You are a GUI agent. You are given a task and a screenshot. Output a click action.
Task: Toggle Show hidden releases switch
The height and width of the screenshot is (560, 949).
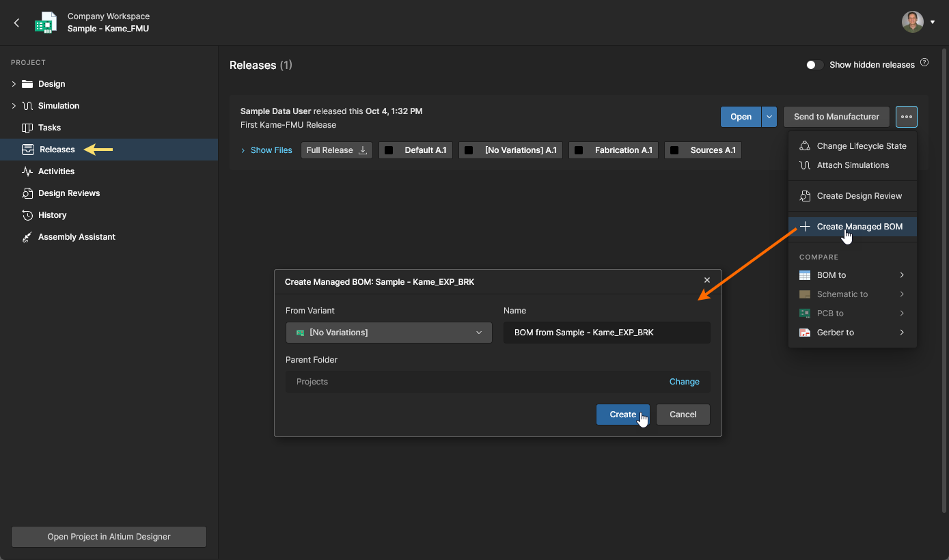click(814, 65)
